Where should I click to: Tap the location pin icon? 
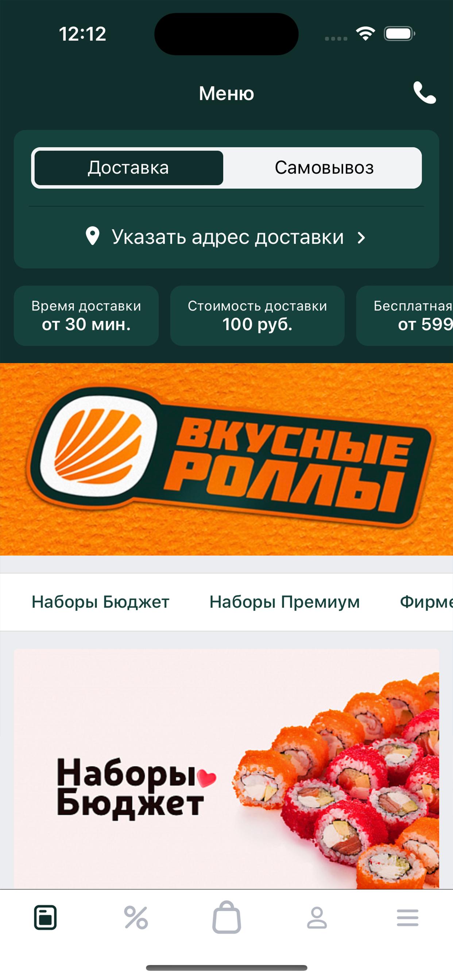tap(93, 236)
